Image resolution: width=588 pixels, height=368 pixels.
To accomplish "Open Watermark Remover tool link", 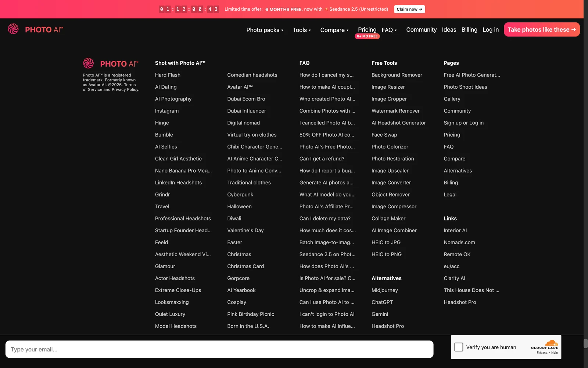I will pos(395,111).
